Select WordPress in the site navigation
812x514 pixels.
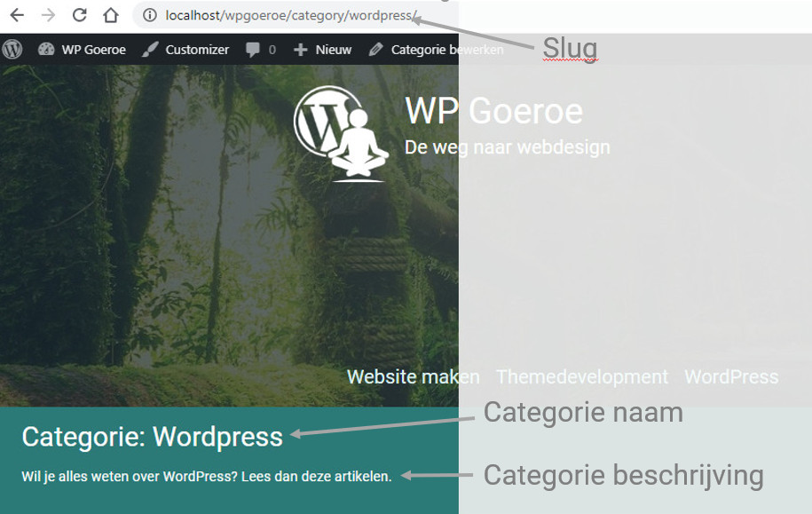731,376
